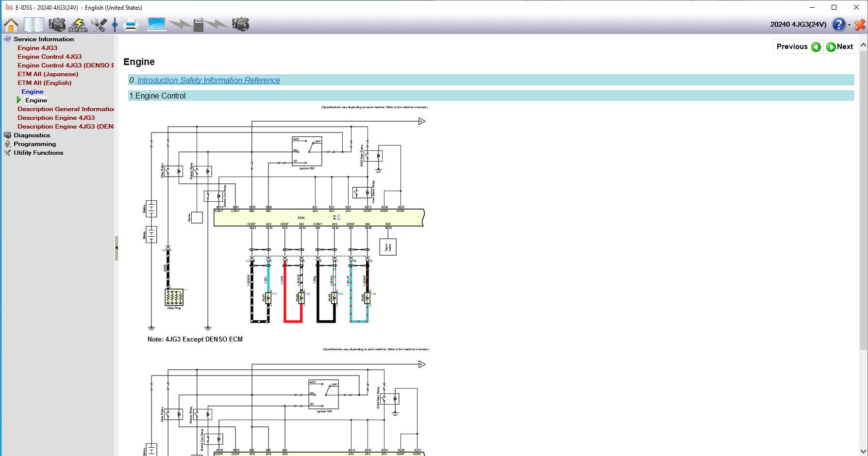Select Utility Functions in the sidebar
868x456 pixels.
pos(38,153)
